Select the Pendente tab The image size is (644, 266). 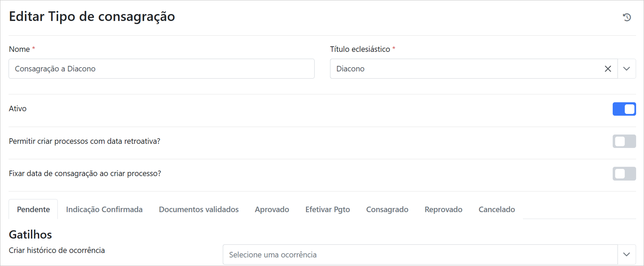[x=33, y=209]
